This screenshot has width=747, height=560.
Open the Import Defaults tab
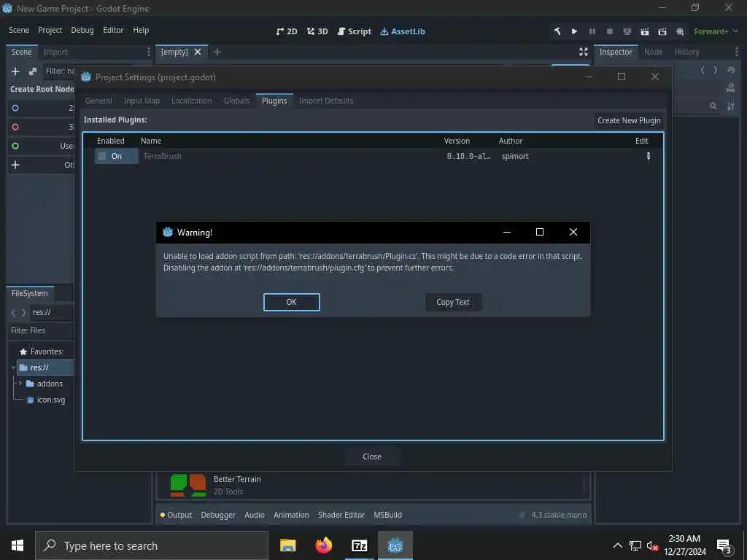click(x=326, y=101)
